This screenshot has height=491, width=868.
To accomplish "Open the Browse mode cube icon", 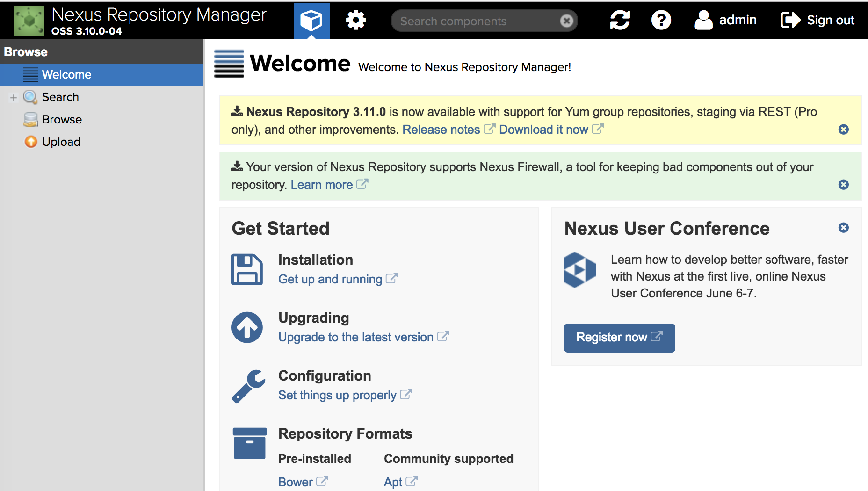I will click(x=311, y=21).
